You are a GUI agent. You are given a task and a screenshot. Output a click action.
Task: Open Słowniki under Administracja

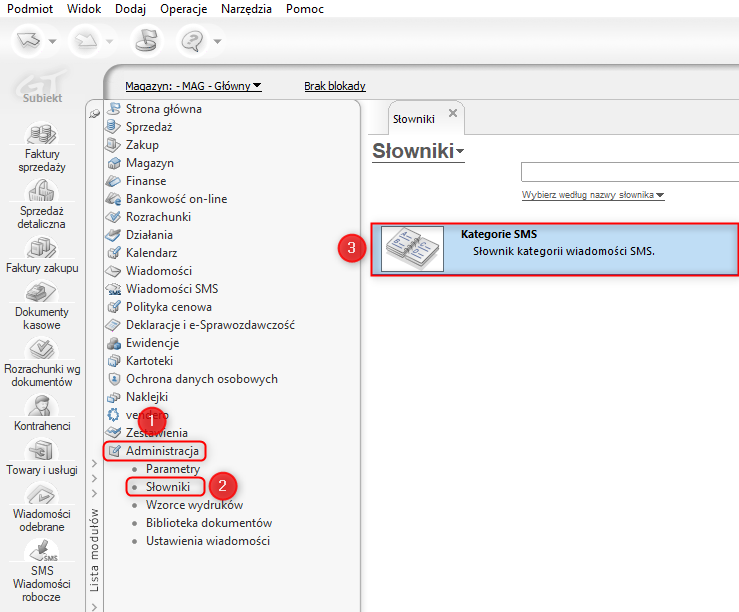pos(168,487)
